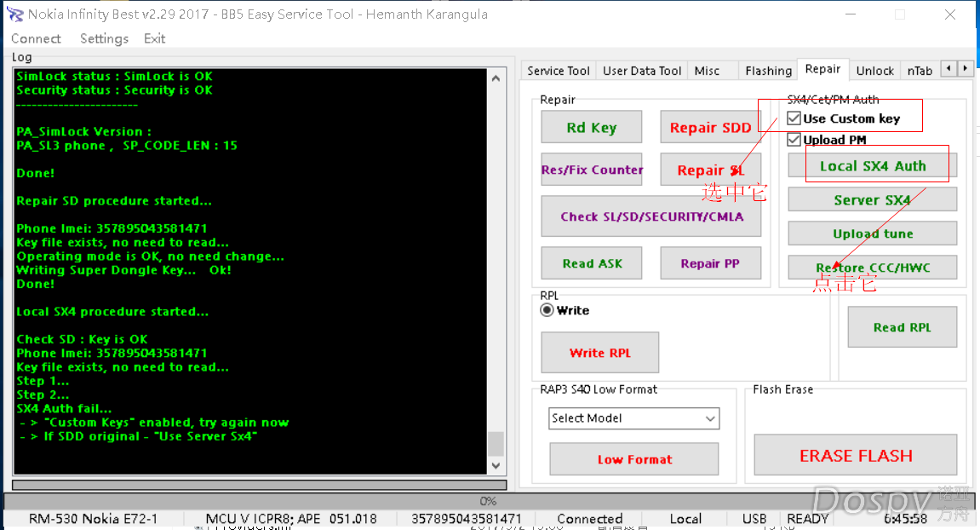This screenshot has width=980, height=530.
Task: Click RM-530 Nokia E72-1 status entry
Action: coord(94,519)
